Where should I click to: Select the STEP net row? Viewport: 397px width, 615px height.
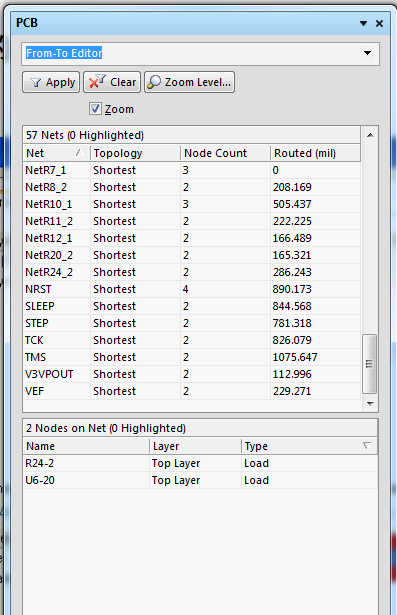[x=191, y=323]
